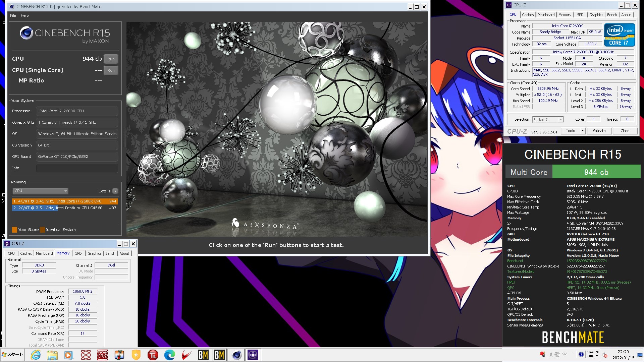Click the Details label in Ranking
Image resolution: width=644 pixels, height=362 pixels.
[104, 191]
